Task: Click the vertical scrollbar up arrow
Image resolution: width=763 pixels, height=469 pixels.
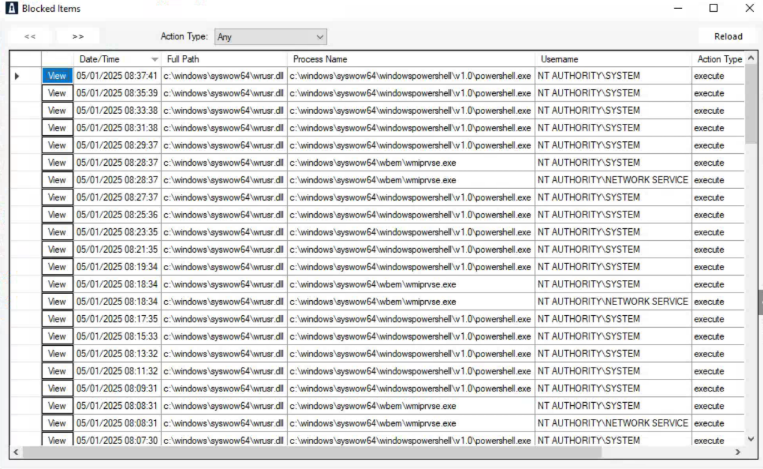Action: (x=751, y=58)
